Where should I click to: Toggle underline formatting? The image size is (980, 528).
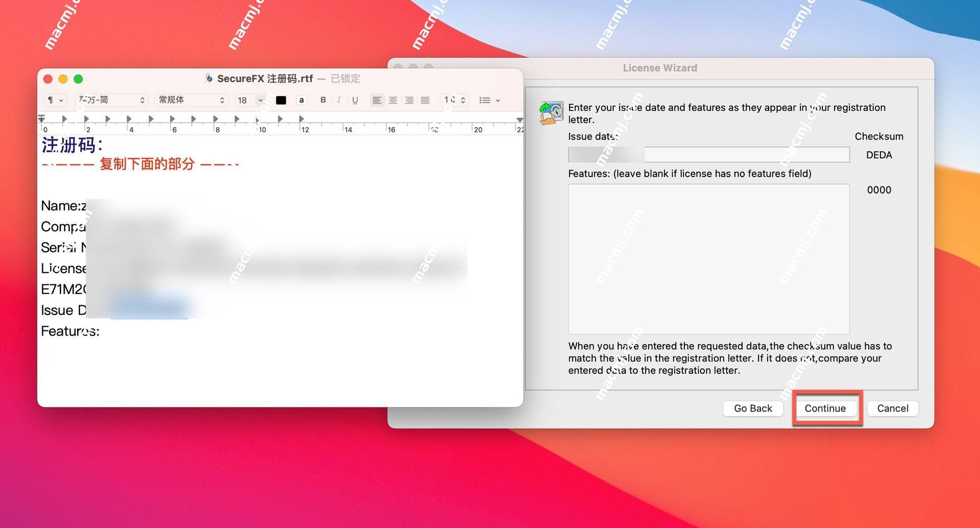(355, 100)
